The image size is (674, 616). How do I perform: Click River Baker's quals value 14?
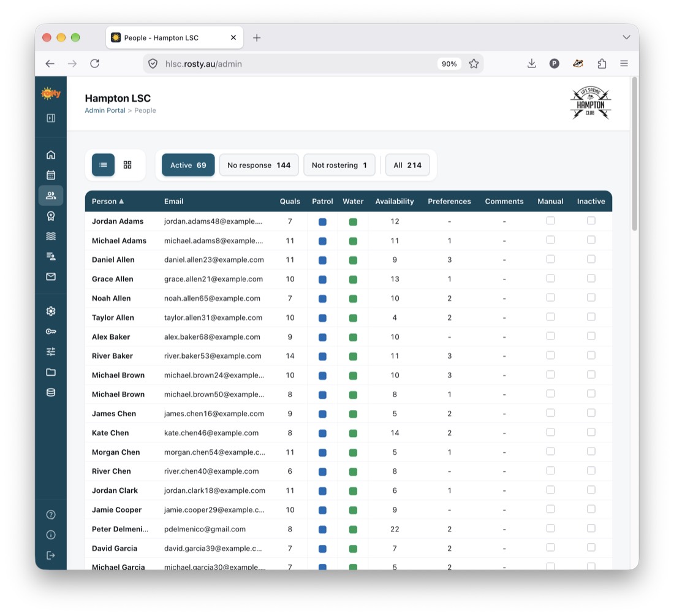290,356
